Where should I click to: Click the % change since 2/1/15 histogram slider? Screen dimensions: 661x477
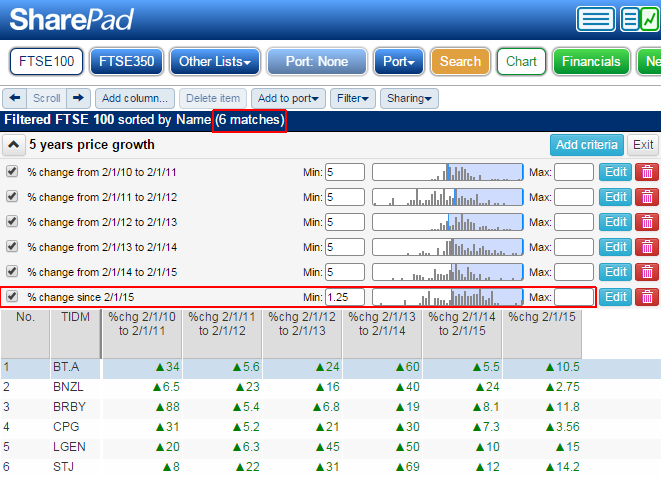(x=448, y=297)
